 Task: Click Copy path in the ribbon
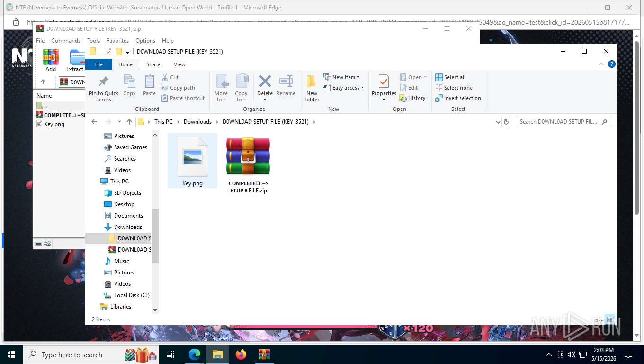[178, 88]
